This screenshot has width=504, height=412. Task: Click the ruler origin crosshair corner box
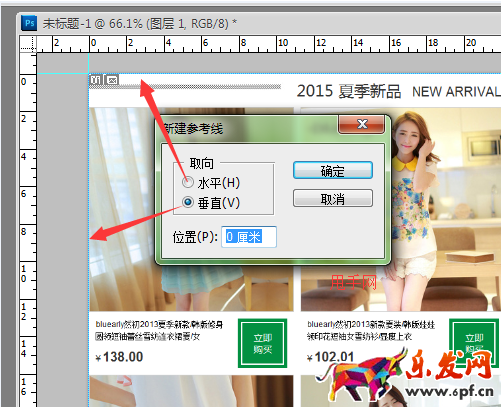coord(28,44)
